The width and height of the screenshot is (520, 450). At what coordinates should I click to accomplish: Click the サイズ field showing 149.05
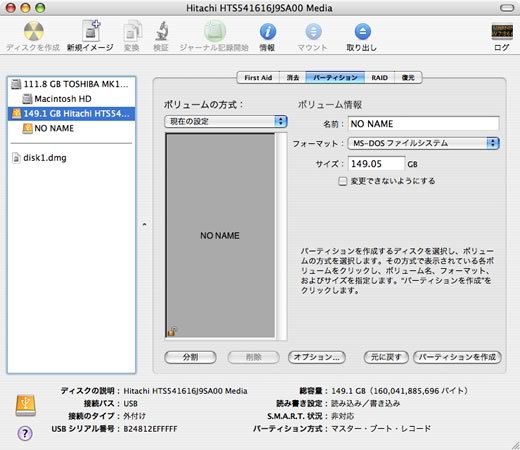point(376,164)
